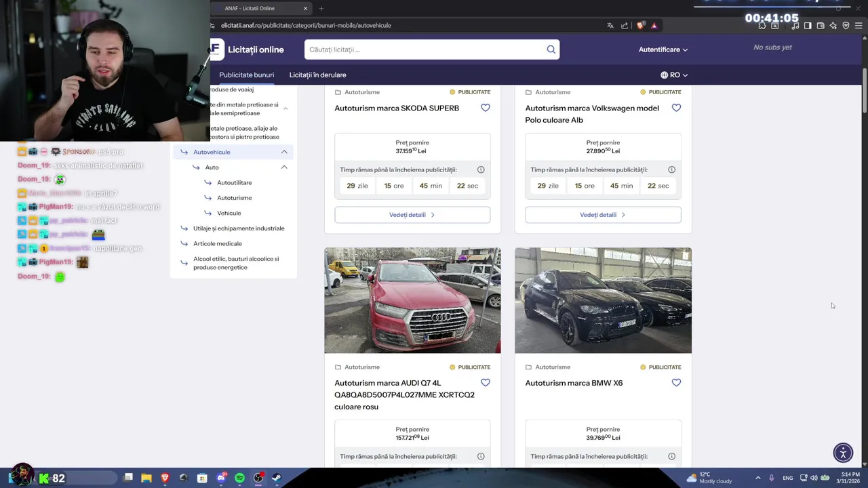Screen dimensions: 868x488
Task: Click the red Audi Q7 photo
Action: click(x=412, y=300)
